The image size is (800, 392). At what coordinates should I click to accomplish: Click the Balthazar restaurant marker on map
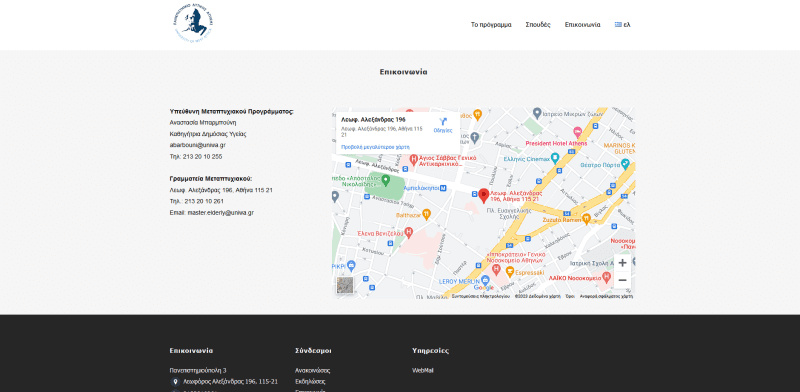(427, 214)
